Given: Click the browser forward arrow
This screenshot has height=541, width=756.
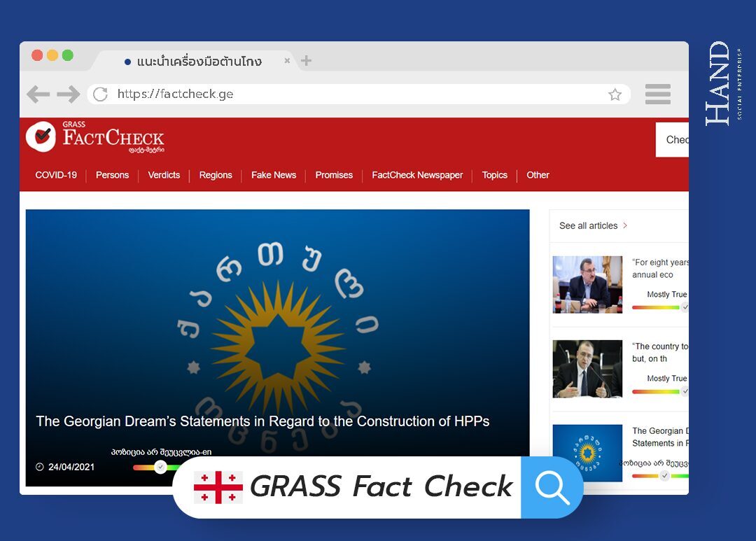Looking at the screenshot, I should (69, 94).
